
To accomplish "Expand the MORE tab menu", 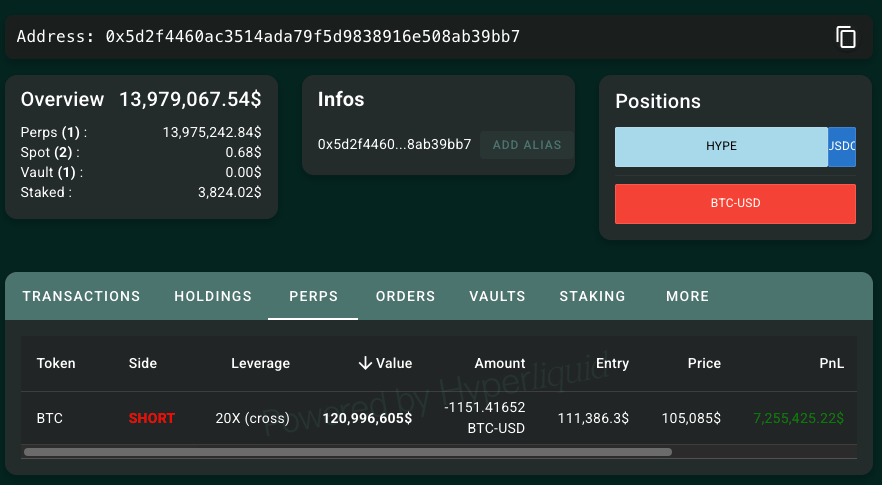I will click(687, 297).
